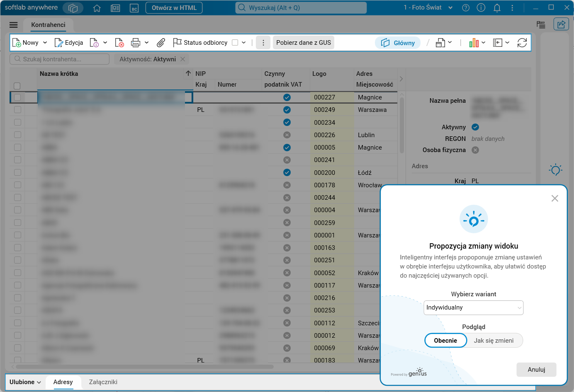Select the Obecnie preview option
Image resolution: width=574 pixels, height=392 pixels.
tap(446, 341)
